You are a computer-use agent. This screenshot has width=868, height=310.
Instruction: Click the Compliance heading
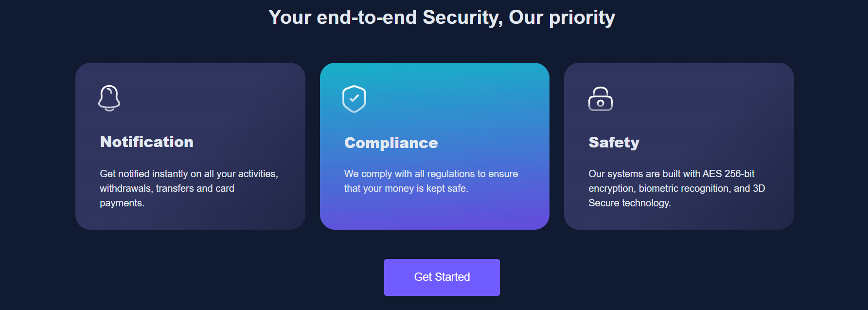pyautogui.click(x=391, y=143)
